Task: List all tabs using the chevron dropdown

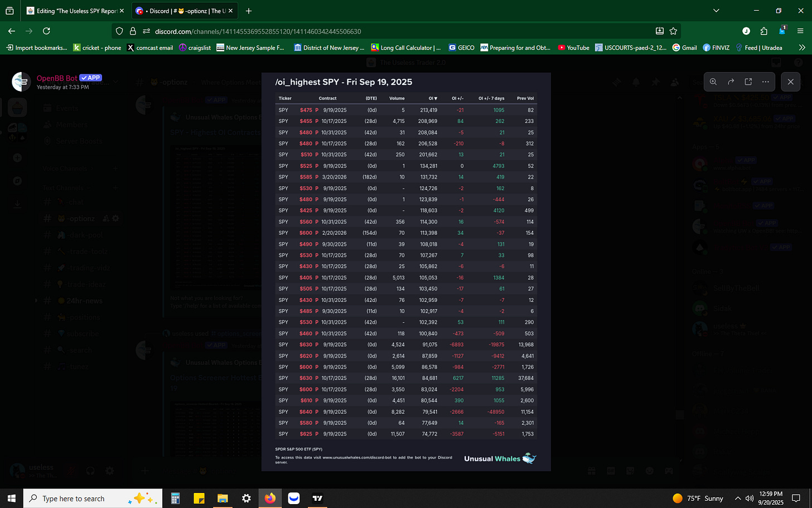Action: pos(716,11)
